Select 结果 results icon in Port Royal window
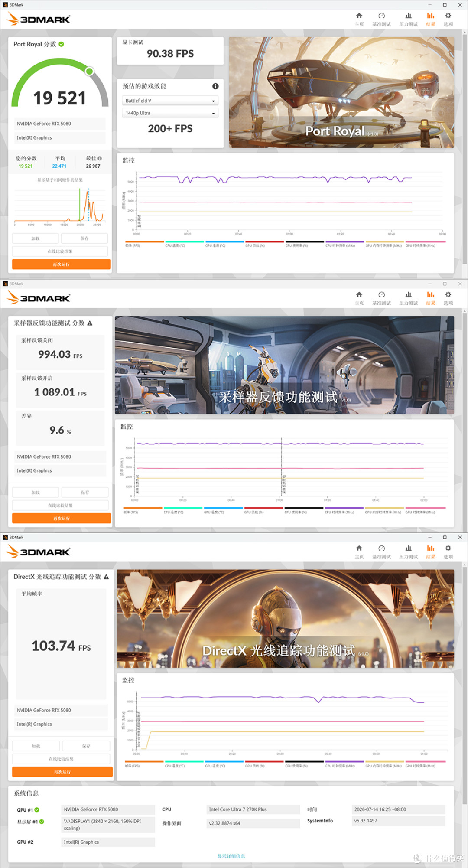This screenshot has height=868, width=468. 430,20
